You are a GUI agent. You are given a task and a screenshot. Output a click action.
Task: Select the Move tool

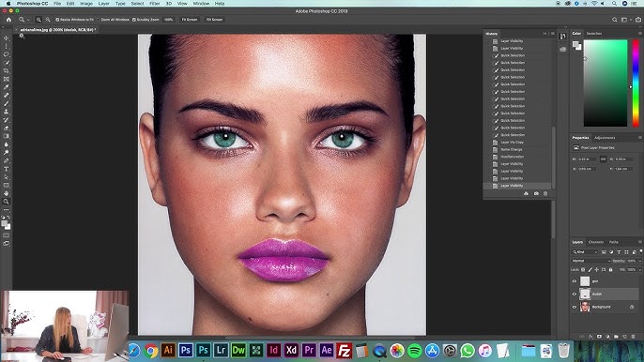pyautogui.click(x=7, y=38)
